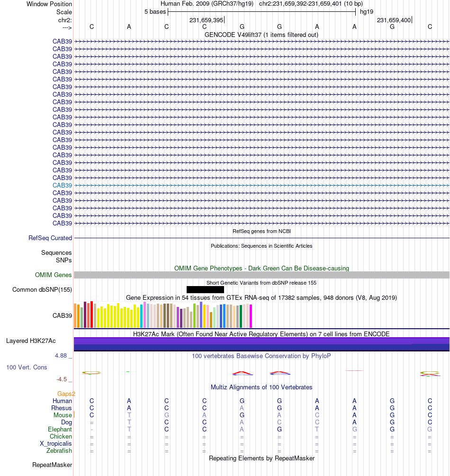The image size is (450, 476).
Task: Select the X_tropicalis alignment row label
Action: (x=56, y=443)
